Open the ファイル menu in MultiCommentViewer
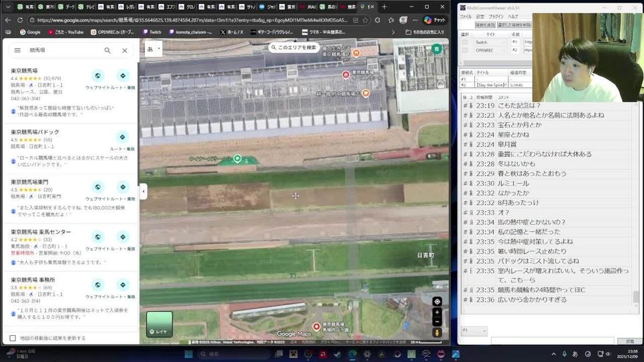This screenshot has height=362, width=644. coord(465,16)
